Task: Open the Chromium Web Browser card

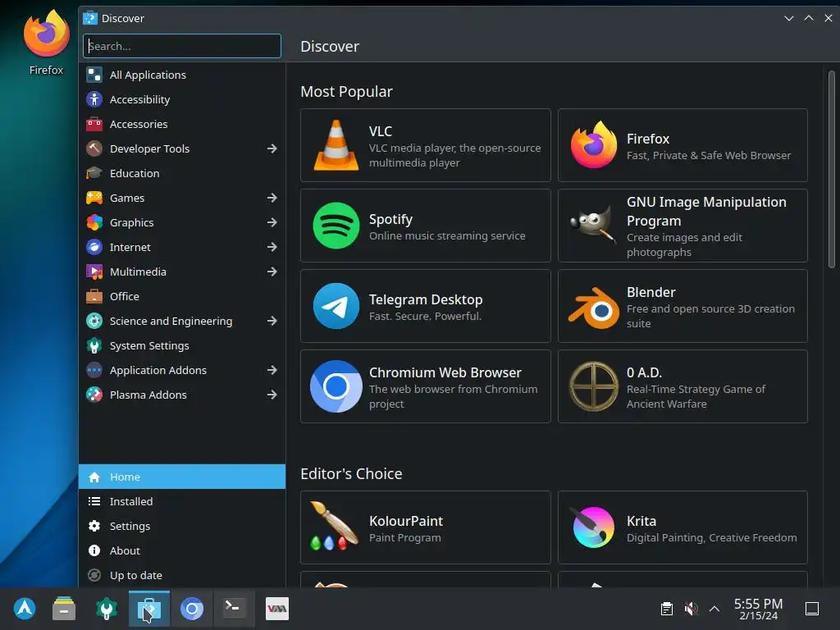Action: [x=426, y=386]
